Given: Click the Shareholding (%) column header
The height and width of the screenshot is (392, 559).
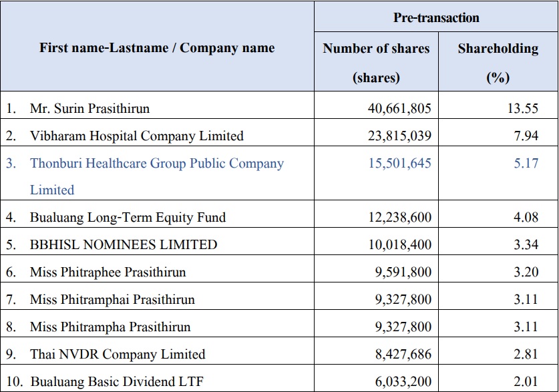Looking at the screenshot, I should pyautogui.click(x=498, y=62).
